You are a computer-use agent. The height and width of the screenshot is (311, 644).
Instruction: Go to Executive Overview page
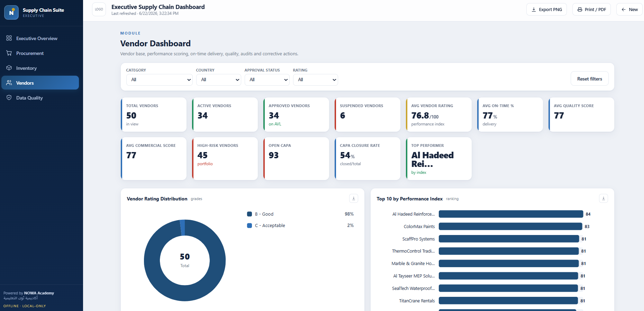[40, 38]
